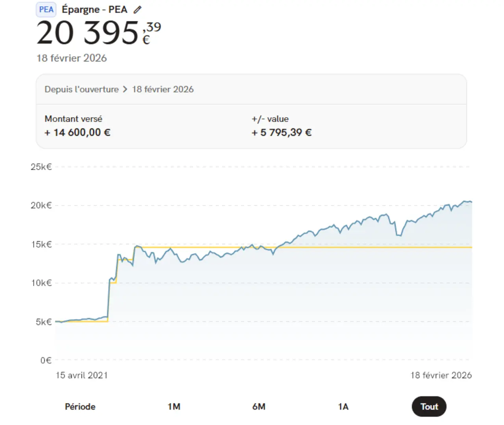Image resolution: width=504 pixels, height=425 pixels.
Task: Select the 1M time range
Action: (174, 407)
